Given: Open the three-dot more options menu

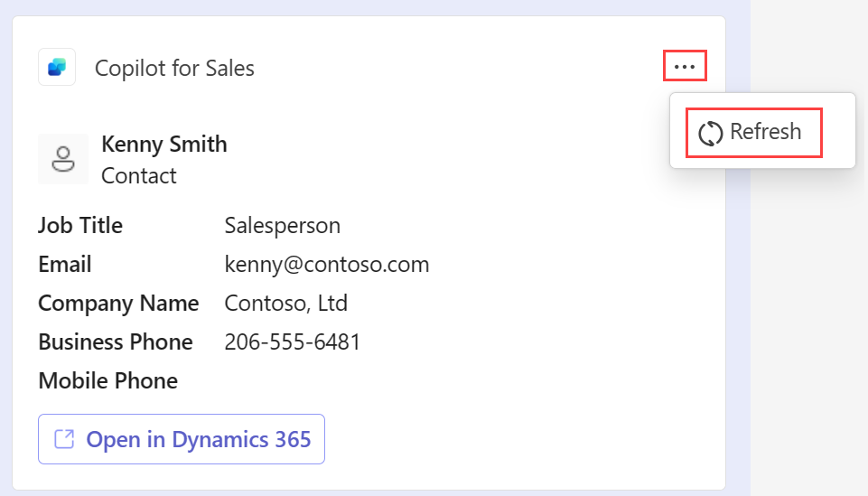Looking at the screenshot, I should (x=685, y=67).
